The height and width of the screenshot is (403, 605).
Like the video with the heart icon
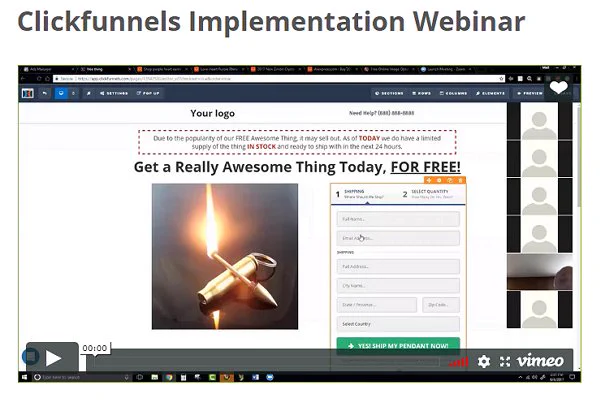pyautogui.click(x=558, y=87)
